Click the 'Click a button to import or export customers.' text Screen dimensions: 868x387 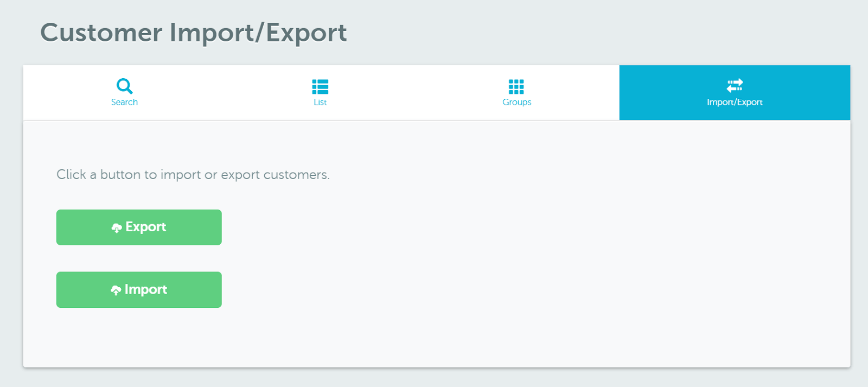[193, 175]
